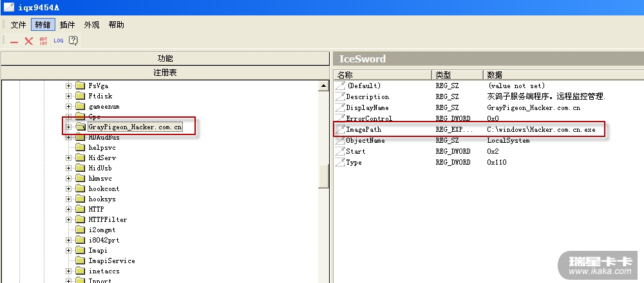Expand the hkmsvc registry key
The height and width of the screenshot is (283, 644).
click(x=69, y=178)
